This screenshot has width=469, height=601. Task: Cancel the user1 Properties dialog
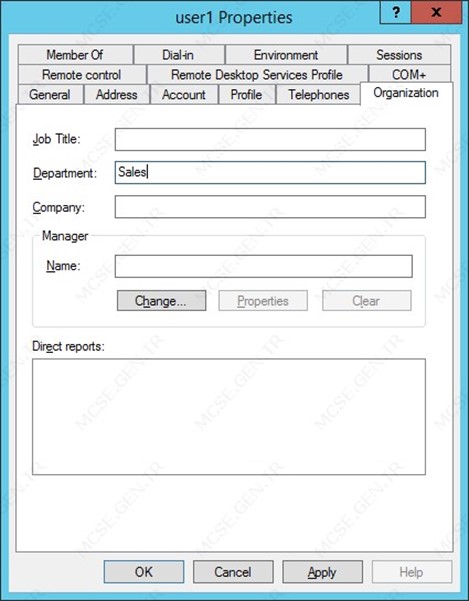click(x=233, y=572)
